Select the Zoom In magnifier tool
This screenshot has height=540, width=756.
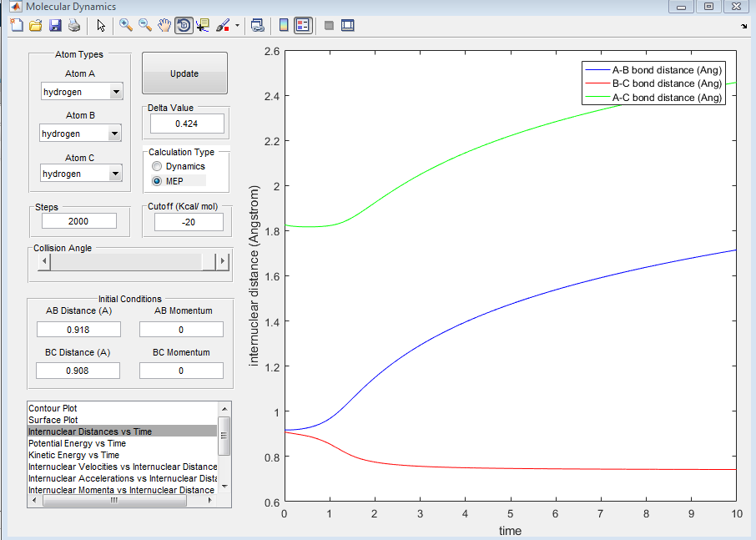(x=126, y=25)
